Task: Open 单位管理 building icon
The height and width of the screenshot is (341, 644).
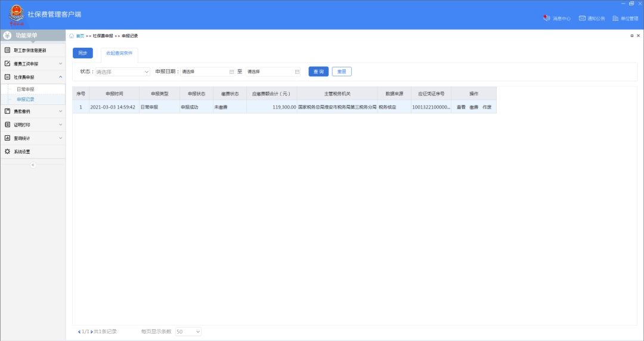Action: pyautogui.click(x=615, y=18)
